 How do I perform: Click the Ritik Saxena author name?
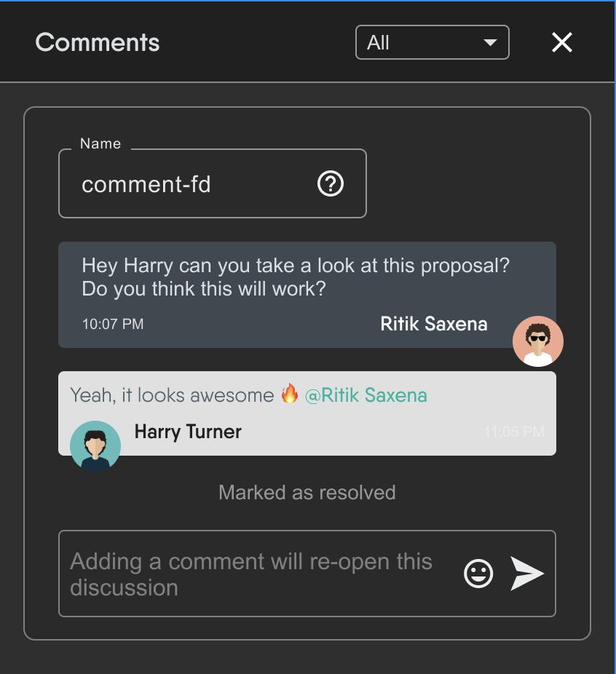point(433,324)
